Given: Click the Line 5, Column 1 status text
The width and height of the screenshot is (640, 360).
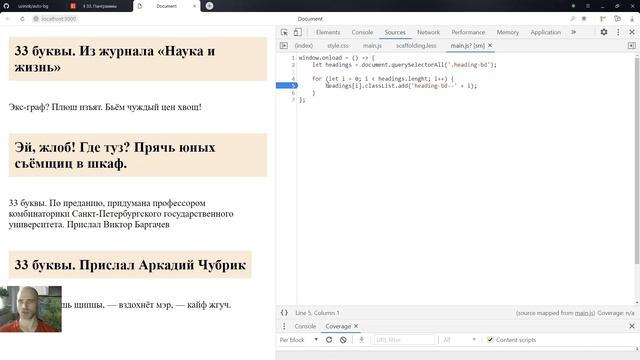Looking at the screenshot, I should pos(317,313).
